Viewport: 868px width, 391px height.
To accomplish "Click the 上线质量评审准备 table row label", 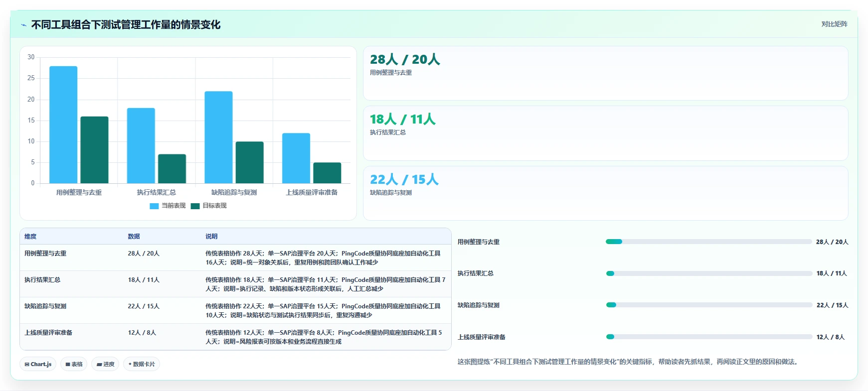I will click(48, 333).
